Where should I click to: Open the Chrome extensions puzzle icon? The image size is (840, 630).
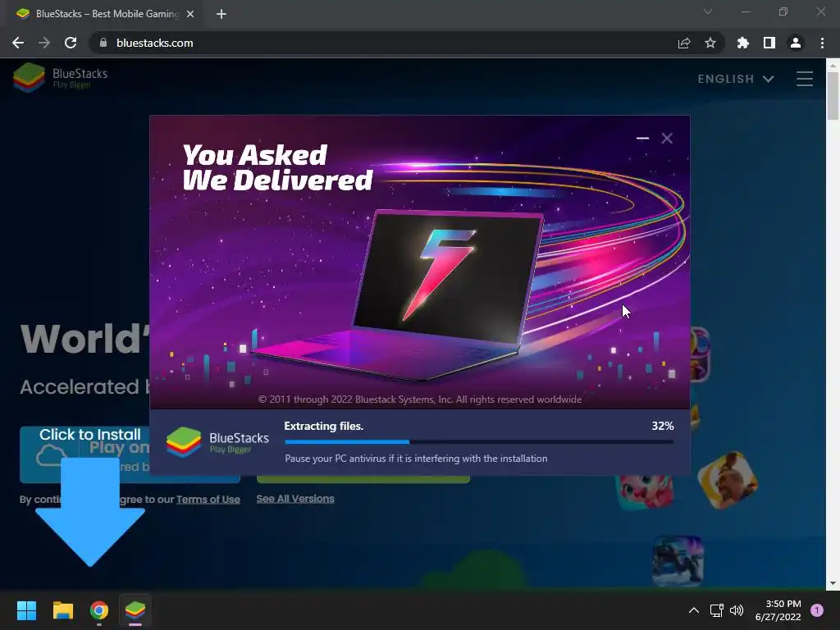coord(743,43)
